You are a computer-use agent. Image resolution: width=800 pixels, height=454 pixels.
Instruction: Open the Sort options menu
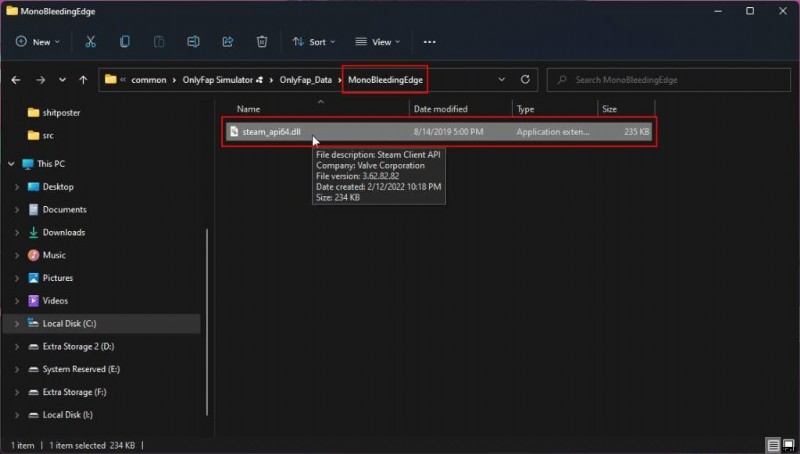pos(314,42)
